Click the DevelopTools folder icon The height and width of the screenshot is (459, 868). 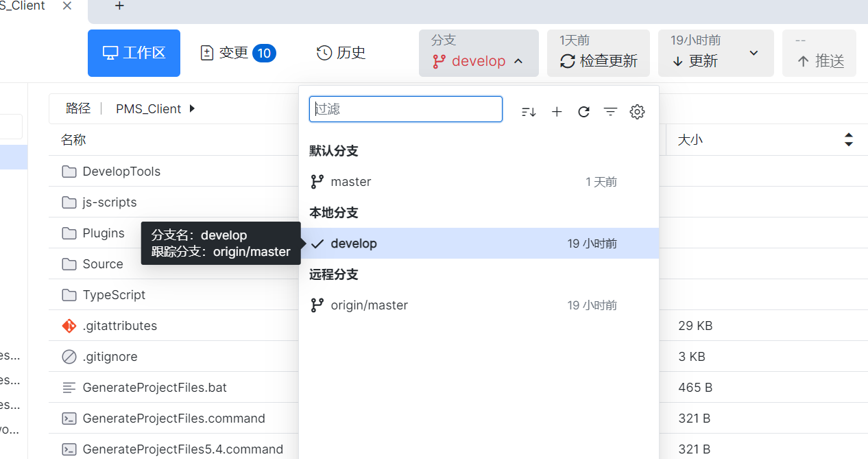tap(69, 172)
